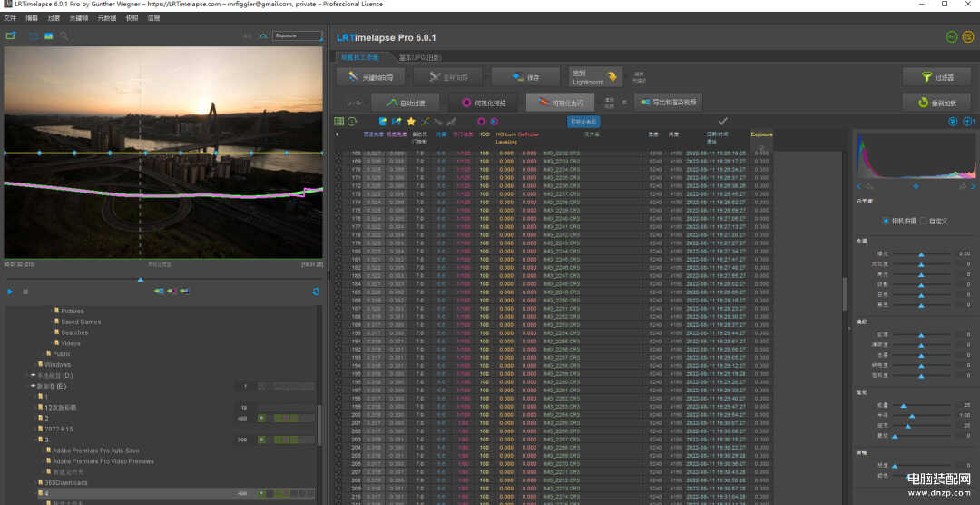Click the magenta and blue ring icon
Viewport: 980px width, 505px height.
click(x=494, y=122)
